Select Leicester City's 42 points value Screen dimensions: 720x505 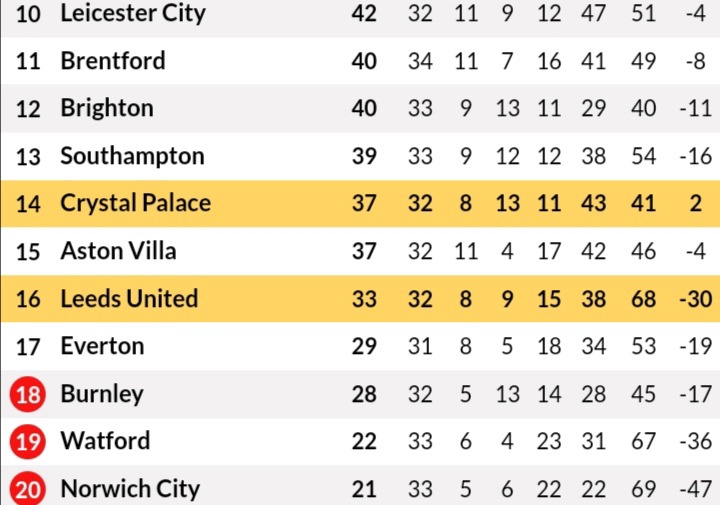(x=364, y=14)
